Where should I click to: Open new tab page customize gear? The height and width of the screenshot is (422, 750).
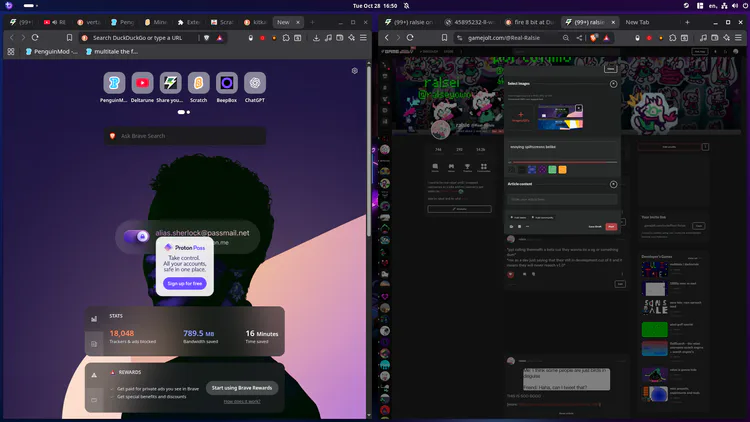coord(354,71)
